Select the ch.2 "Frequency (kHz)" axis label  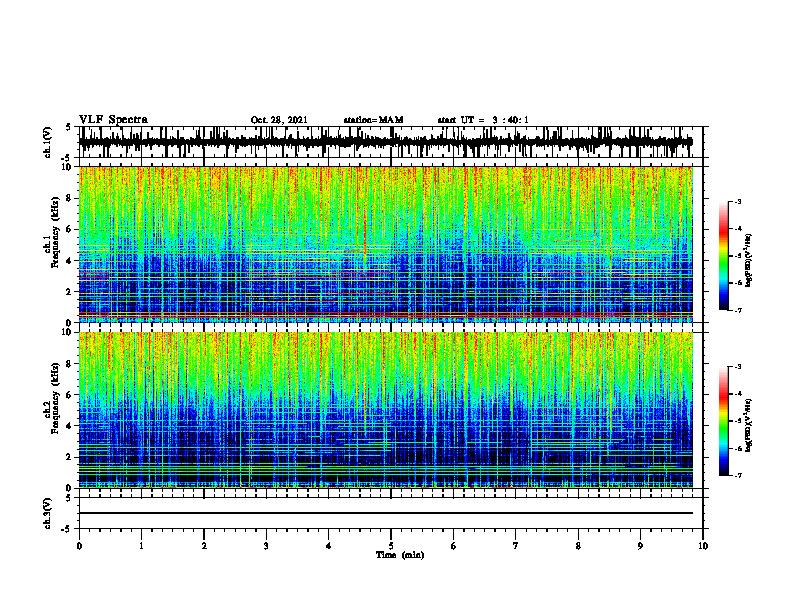click(x=55, y=398)
